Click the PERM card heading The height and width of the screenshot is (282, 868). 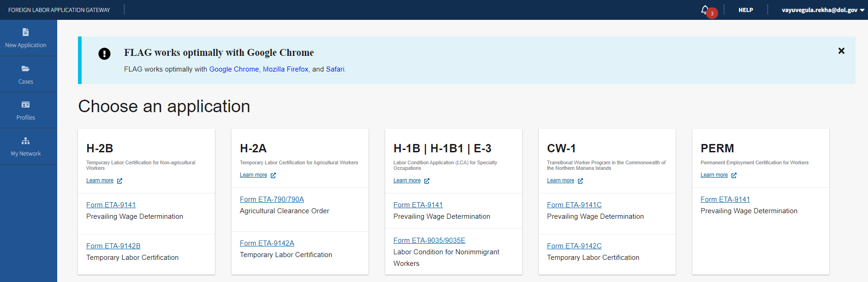click(x=717, y=148)
